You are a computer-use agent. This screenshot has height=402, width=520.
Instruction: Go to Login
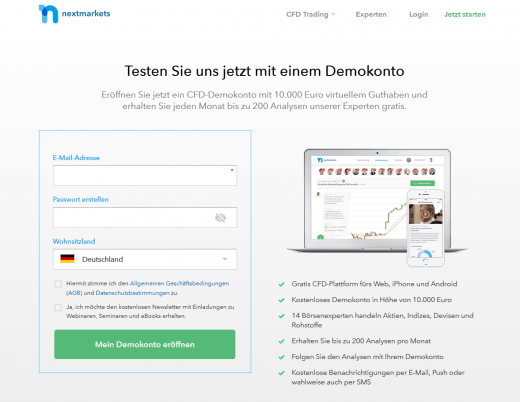419,14
